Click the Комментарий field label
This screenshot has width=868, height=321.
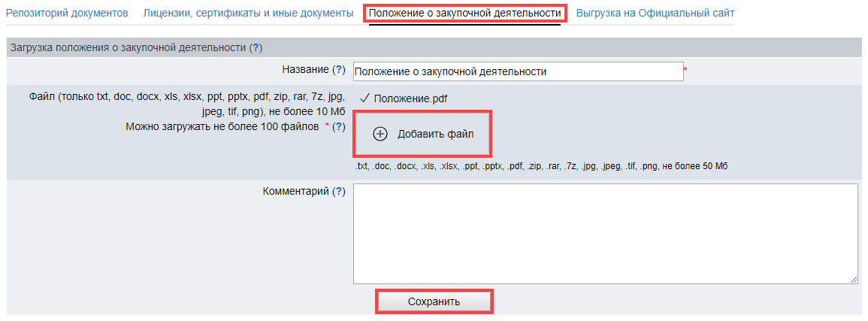point(296,192)
